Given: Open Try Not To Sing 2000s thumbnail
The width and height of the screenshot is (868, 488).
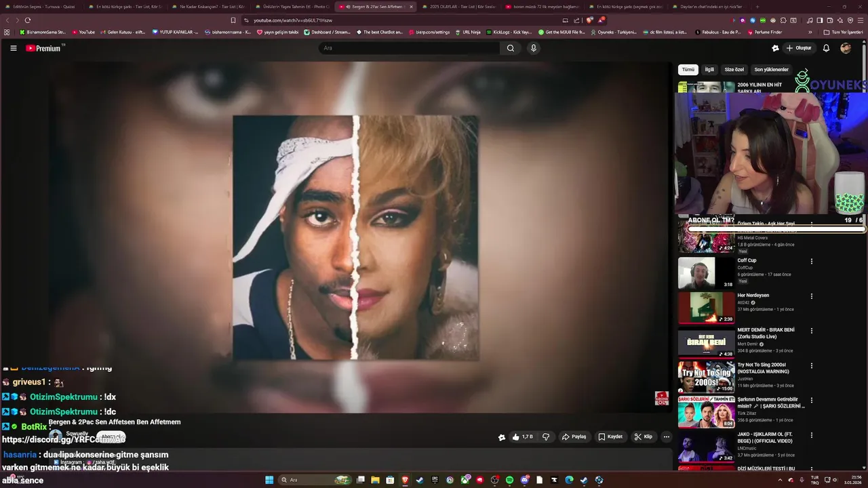Looking at the screenshot, I should [706, 378].
